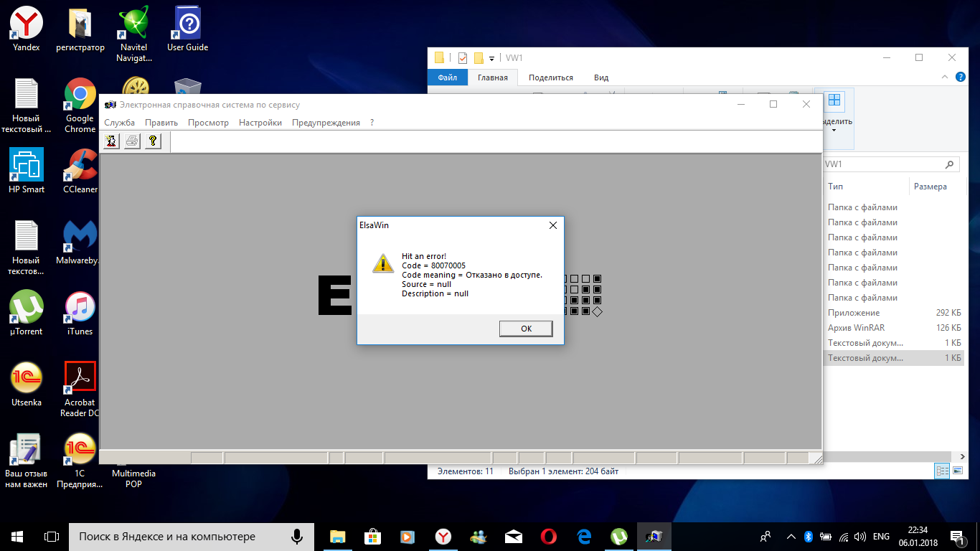This screenshot has height=551, width=980.
Task: Open the Поделиться ribbon tab
Action: [x=550, y=77]
